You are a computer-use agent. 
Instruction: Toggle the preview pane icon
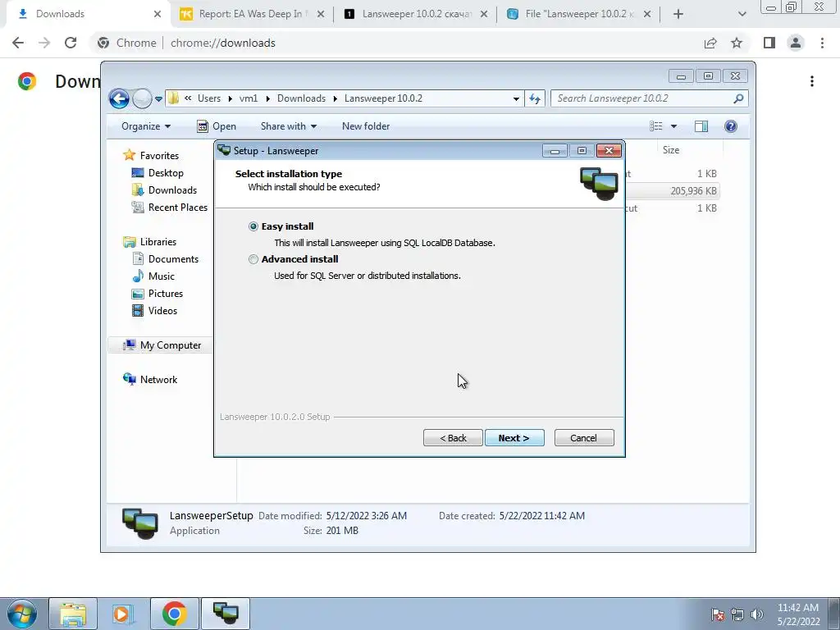click(x=701, y=126)
